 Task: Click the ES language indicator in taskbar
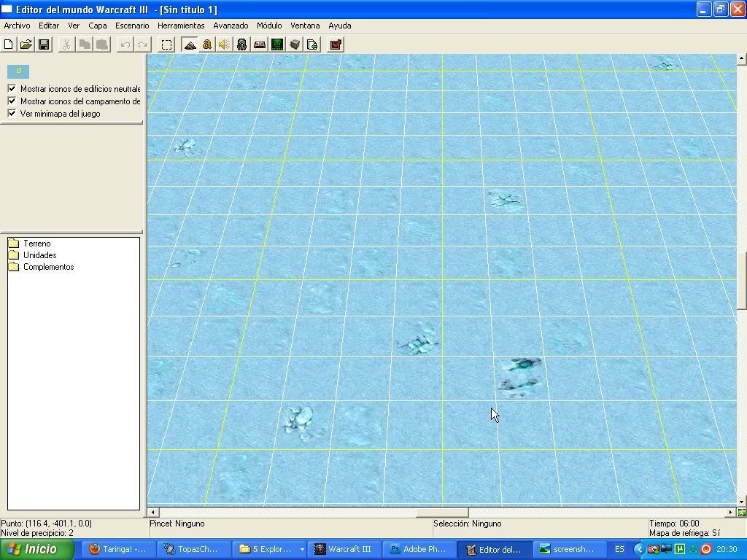[x=619, y=550]
